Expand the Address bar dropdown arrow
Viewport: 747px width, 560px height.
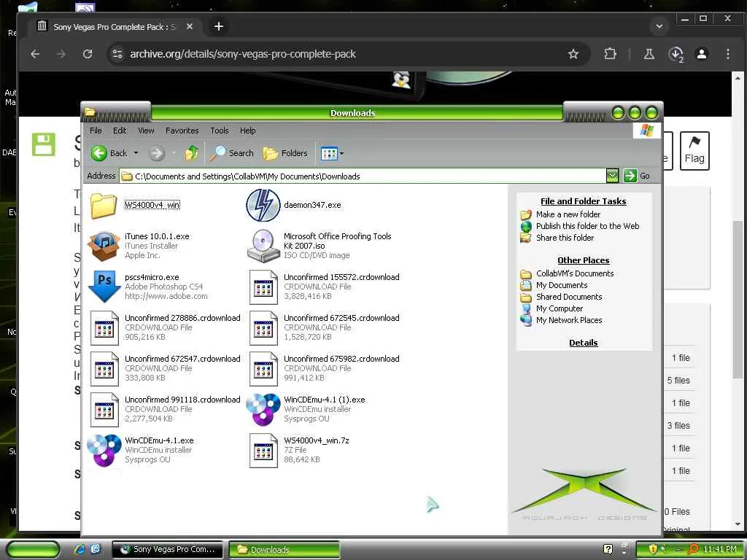[612, 176]
